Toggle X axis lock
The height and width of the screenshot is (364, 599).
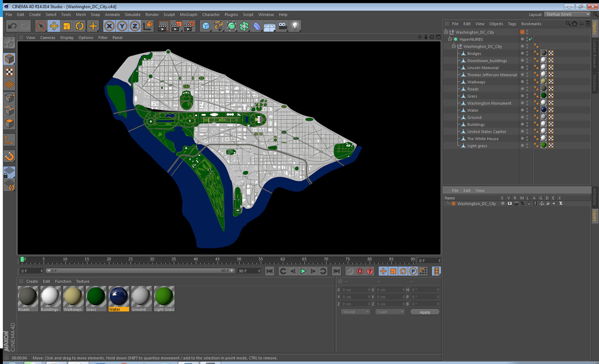[x=109, y=26]
